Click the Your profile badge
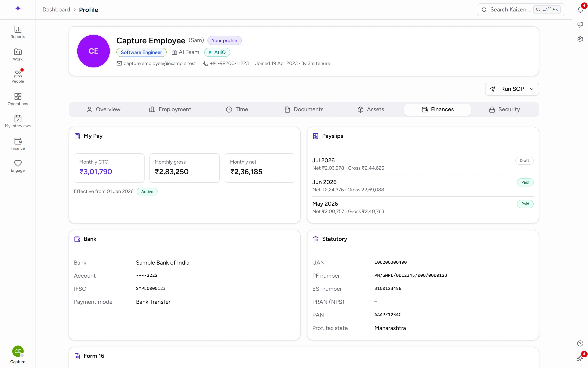This screenshot has height=368, width=588. click(x=224, y=40)
